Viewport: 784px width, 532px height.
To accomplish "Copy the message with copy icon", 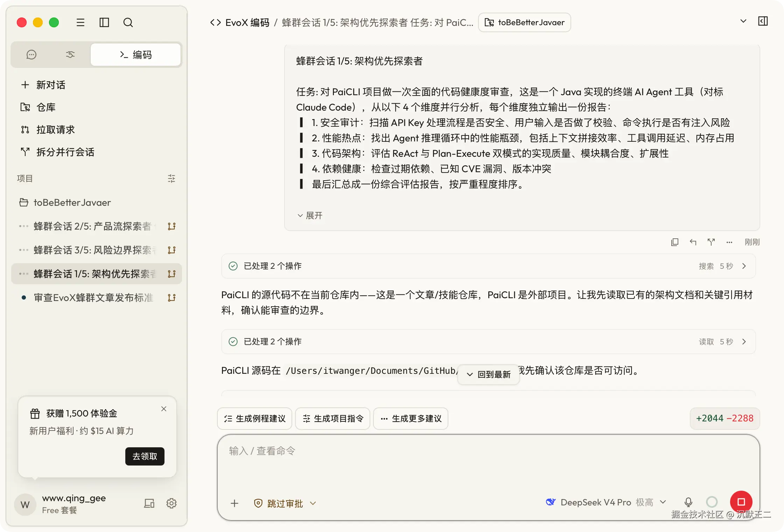I will pos(675,242).
